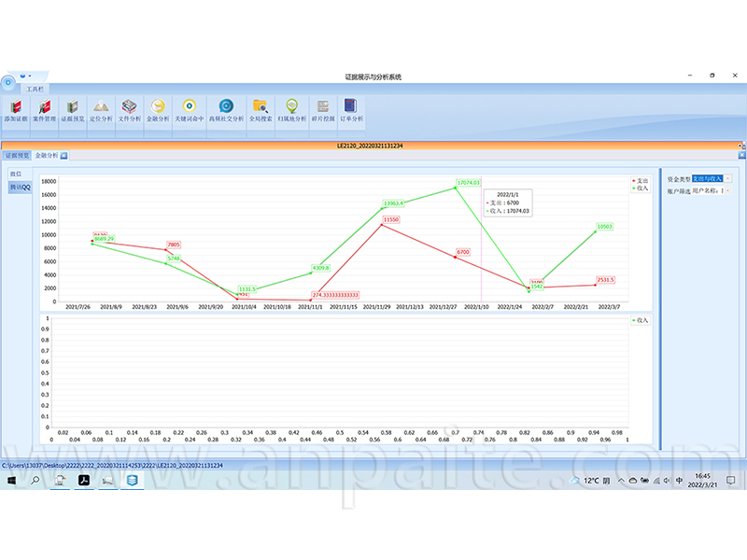
Task: Click the 全局搜索 folder icon
Action: 261,110
